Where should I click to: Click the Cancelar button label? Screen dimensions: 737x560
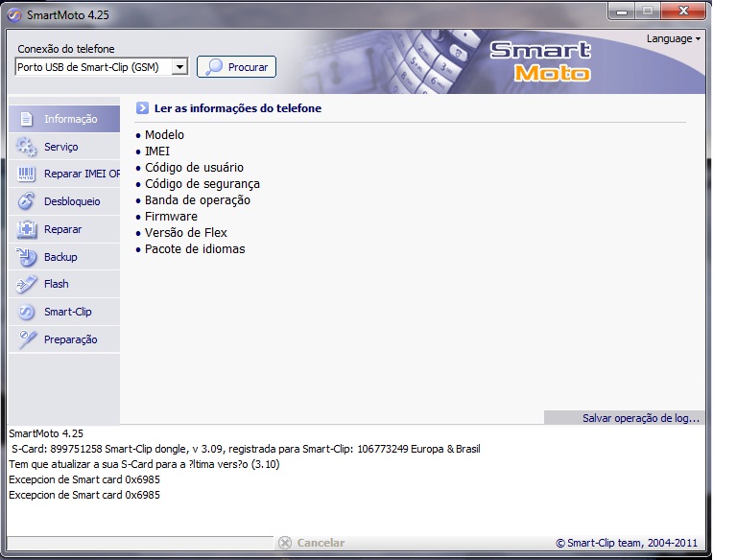(x=321, y=543)
